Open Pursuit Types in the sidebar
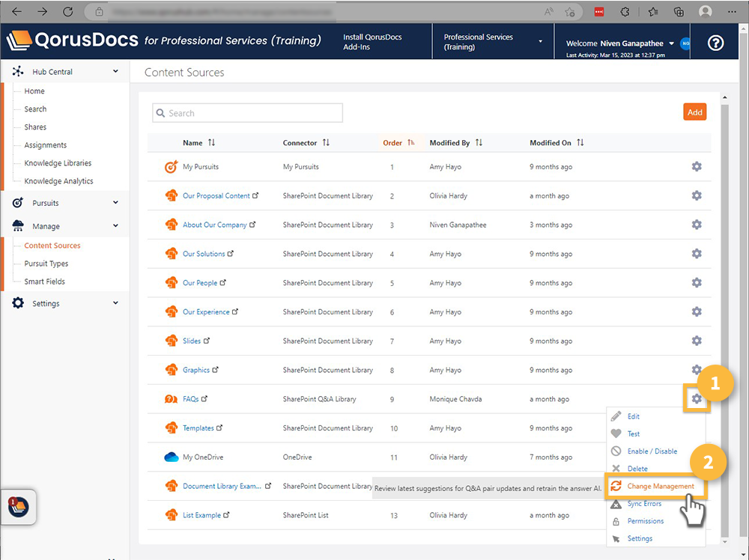The height and width of the screenshot is (560, 749). (46, 264)
